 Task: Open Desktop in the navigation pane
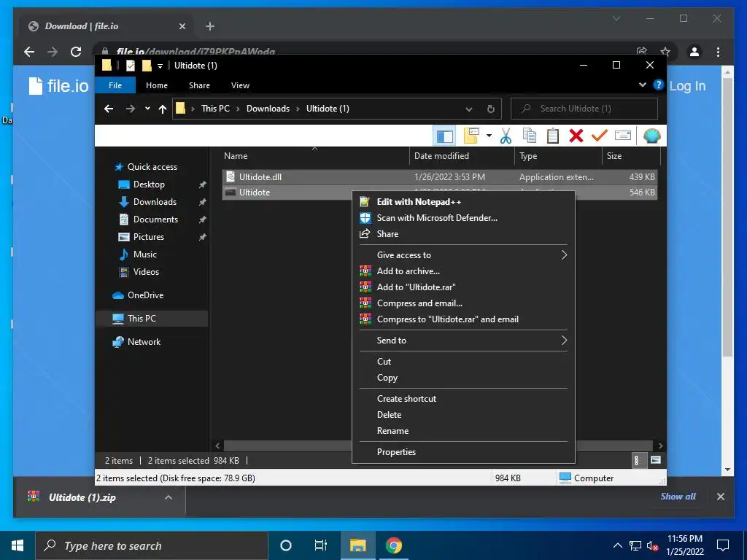[149, 184]
